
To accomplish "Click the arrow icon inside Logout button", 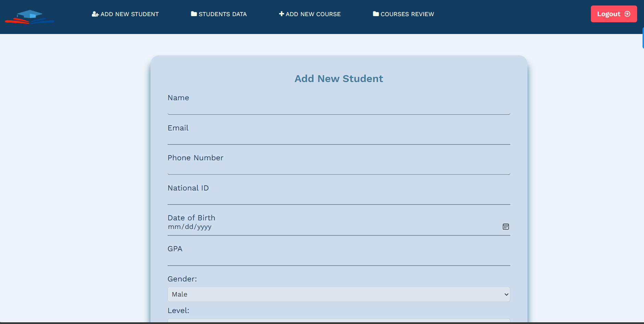I will point(628,14).
